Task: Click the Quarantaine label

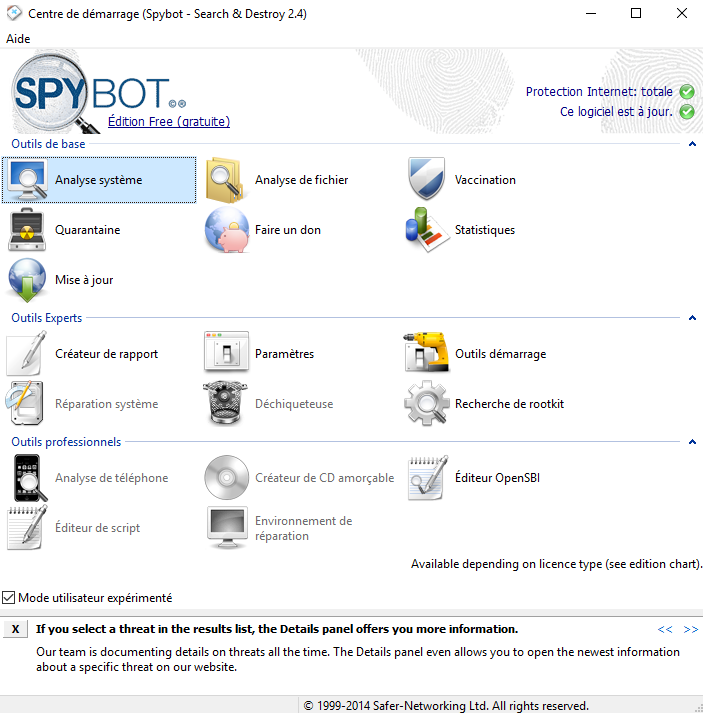Action: coord(88,230)
